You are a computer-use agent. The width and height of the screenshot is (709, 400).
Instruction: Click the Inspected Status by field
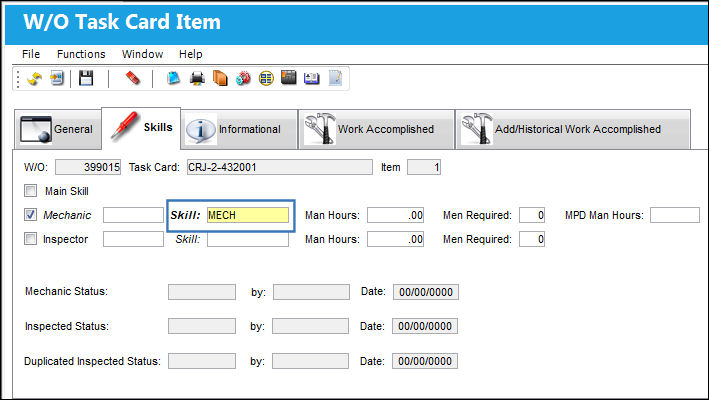click(310, 326)
